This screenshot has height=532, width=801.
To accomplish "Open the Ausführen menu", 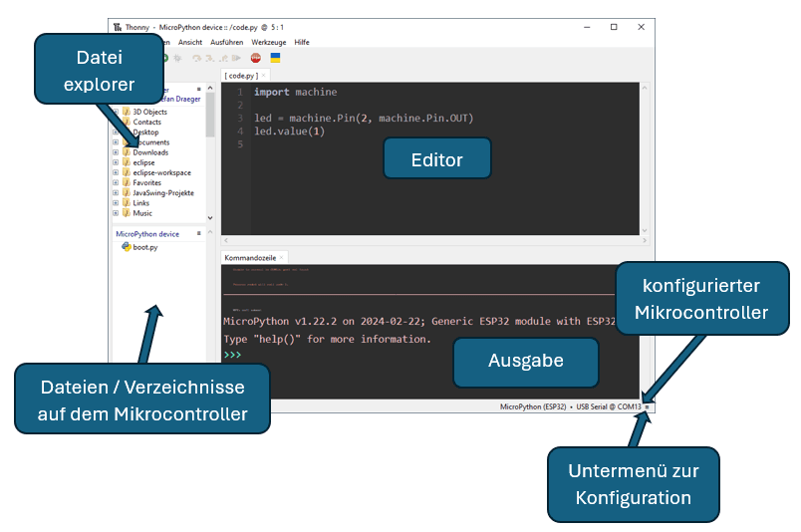I will tap(226, 42).
